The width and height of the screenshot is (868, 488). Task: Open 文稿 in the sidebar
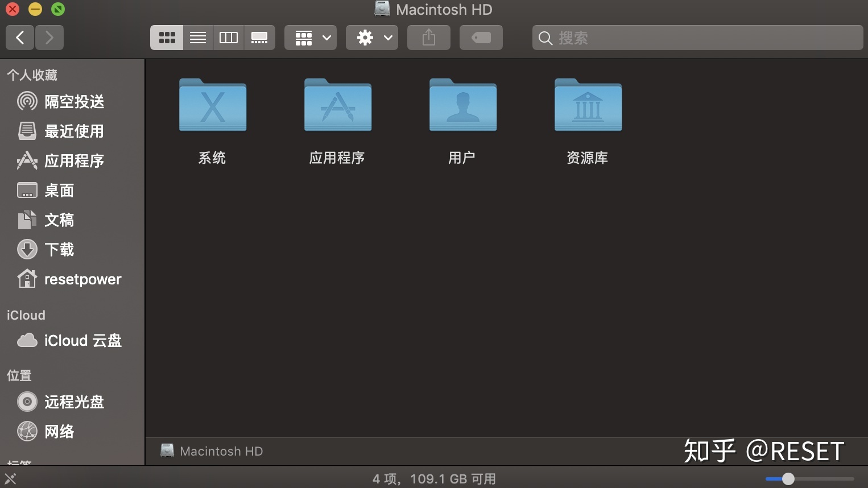(x=72, y=220)
